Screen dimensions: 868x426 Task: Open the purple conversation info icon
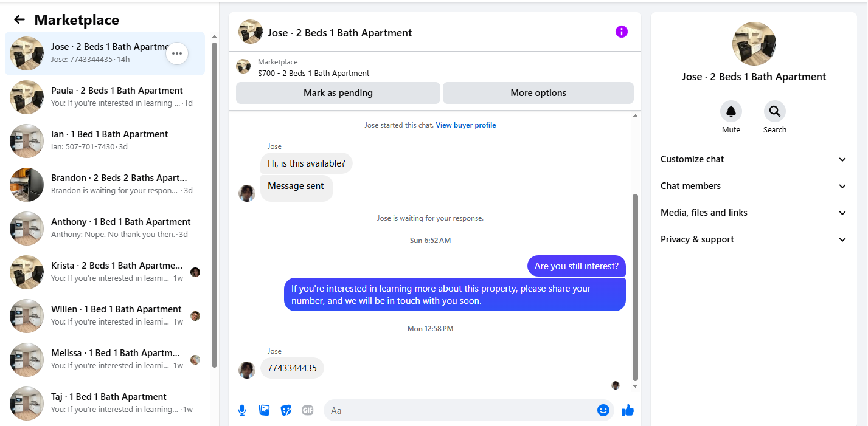(x=621, y=32)
